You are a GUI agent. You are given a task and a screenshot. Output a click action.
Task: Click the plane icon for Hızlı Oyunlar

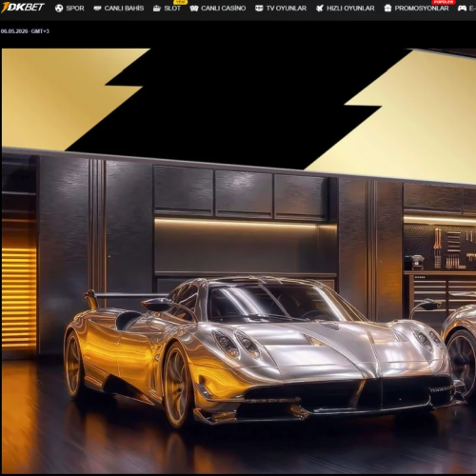tap(320, 9)
